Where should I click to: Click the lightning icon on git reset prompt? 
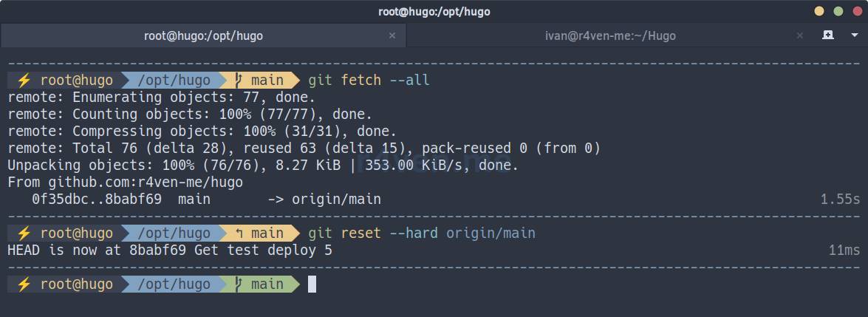pyautogui.click(x=24, y=234)
